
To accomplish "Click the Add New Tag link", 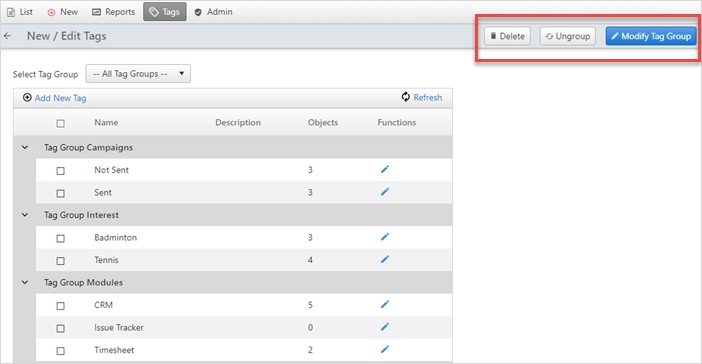I will coord(60,98).
